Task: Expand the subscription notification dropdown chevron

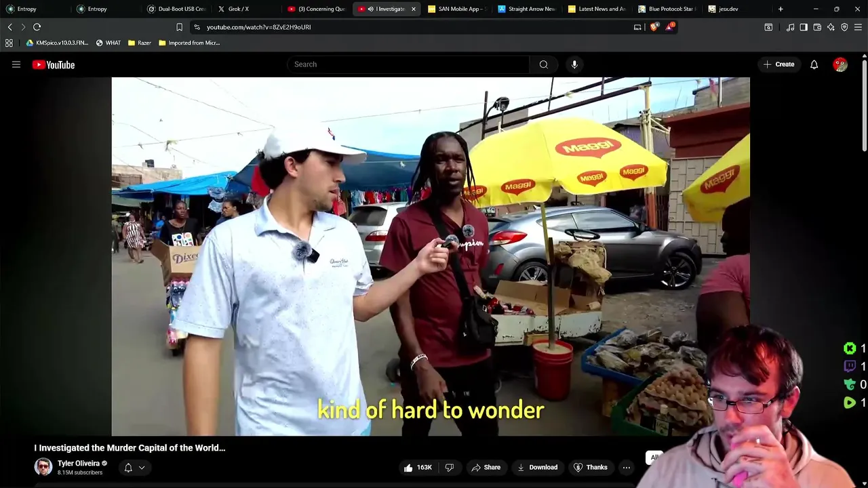Action: tap(142, 467)
